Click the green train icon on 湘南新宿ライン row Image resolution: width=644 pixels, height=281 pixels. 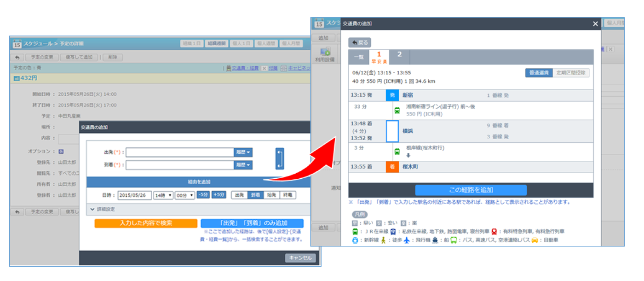pos(397,111)
